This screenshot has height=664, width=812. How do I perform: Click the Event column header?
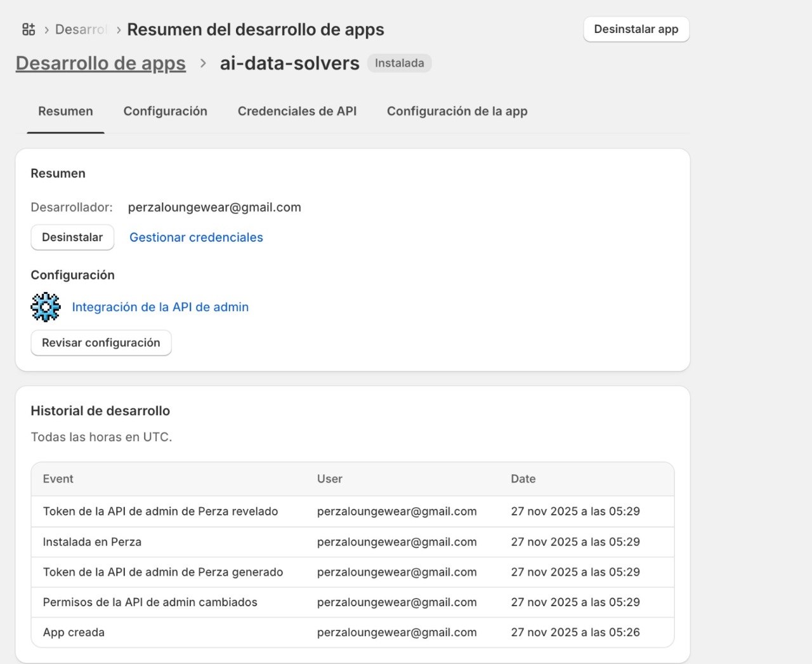point(58,479)
